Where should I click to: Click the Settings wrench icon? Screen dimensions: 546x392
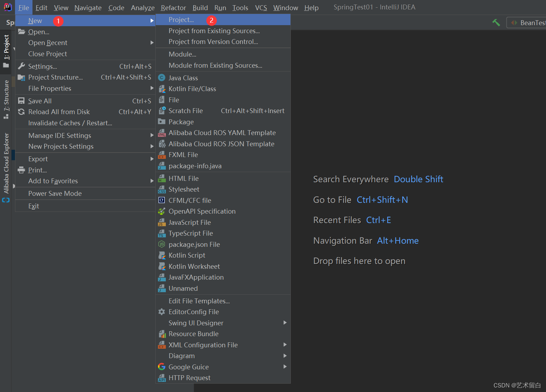(x=22, y=66)
